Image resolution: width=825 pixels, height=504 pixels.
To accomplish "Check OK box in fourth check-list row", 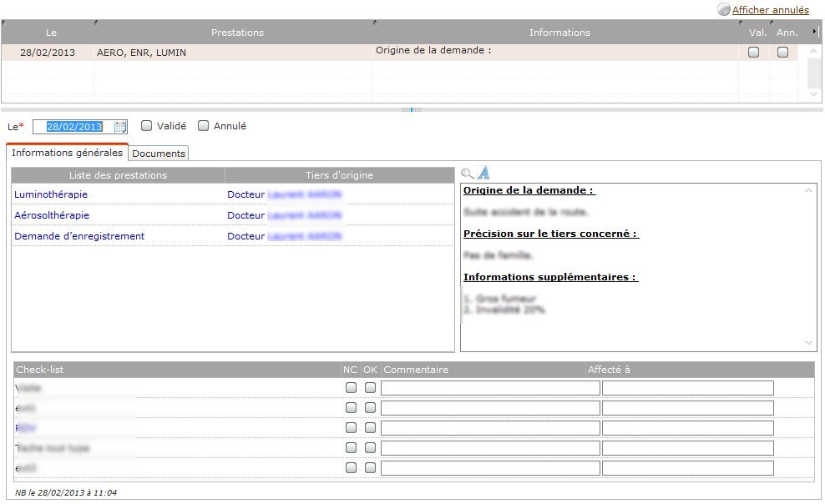I will [x=371, y=448].
